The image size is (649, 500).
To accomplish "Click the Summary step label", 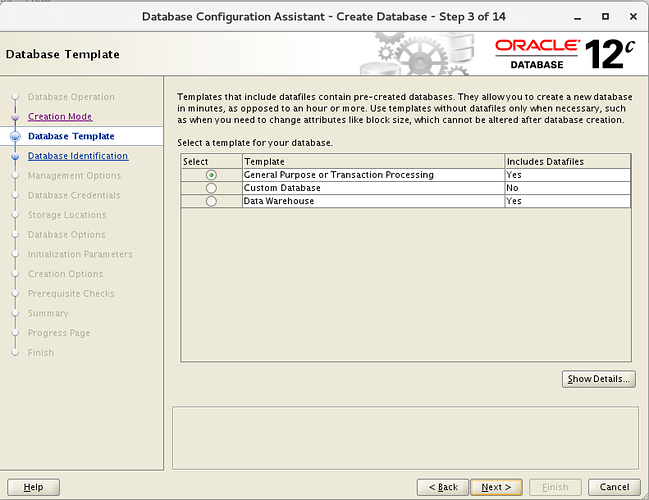I will 48,313.
